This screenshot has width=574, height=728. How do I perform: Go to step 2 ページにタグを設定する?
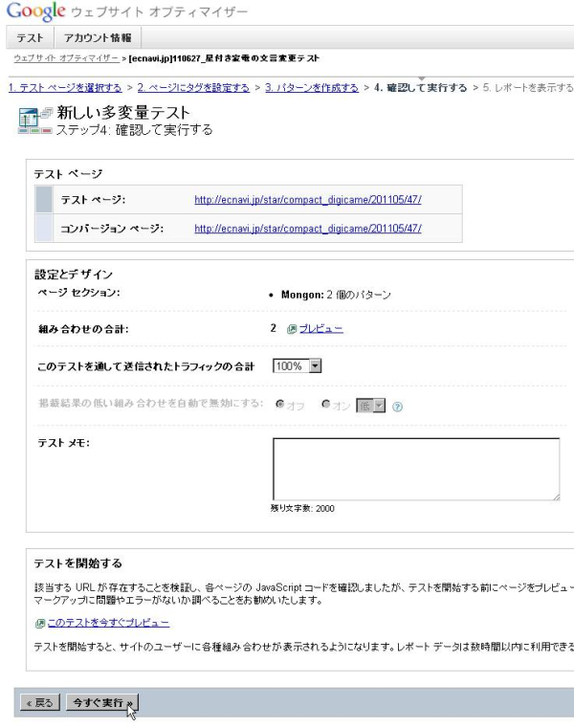pyautogui.click(x=193, y=87)
